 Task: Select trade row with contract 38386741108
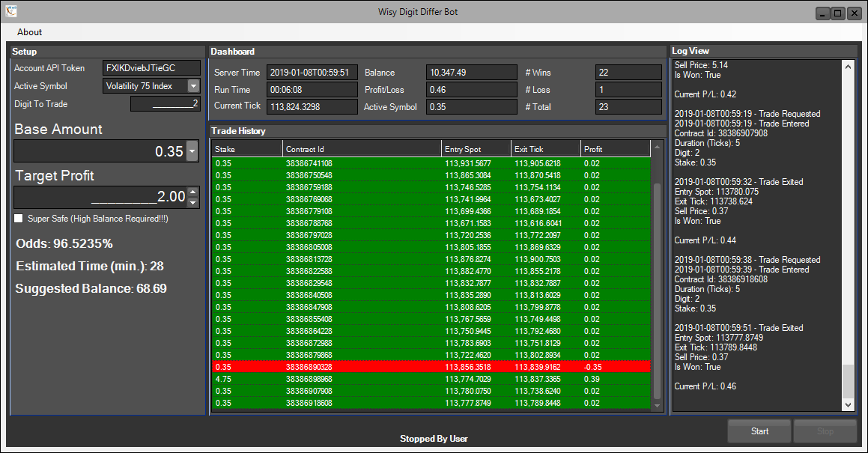431,163
